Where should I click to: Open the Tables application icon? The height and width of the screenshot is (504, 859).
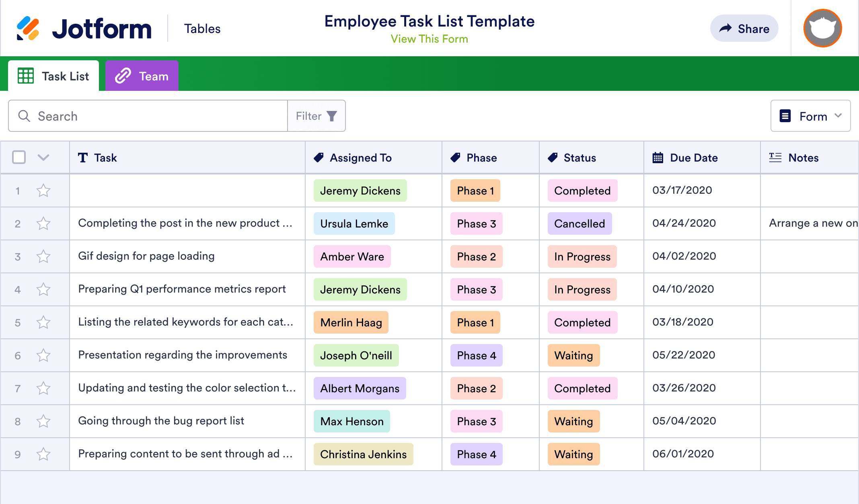202,28
